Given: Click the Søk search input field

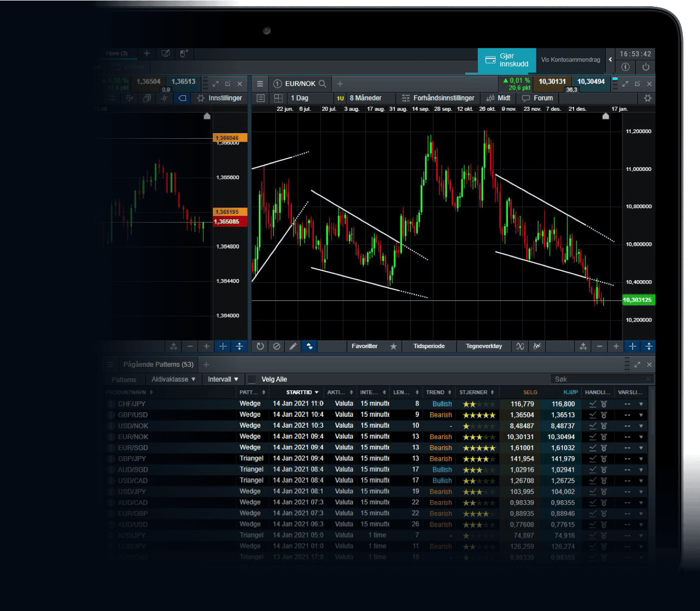Looking at the screenshot, I should 601,380.
